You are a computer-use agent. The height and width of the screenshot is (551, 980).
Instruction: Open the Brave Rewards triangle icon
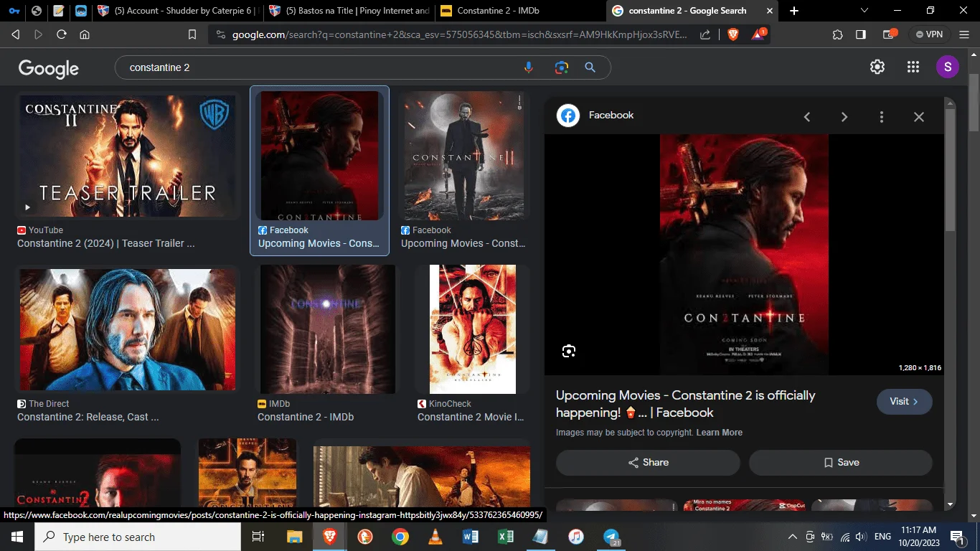[759, 34]
